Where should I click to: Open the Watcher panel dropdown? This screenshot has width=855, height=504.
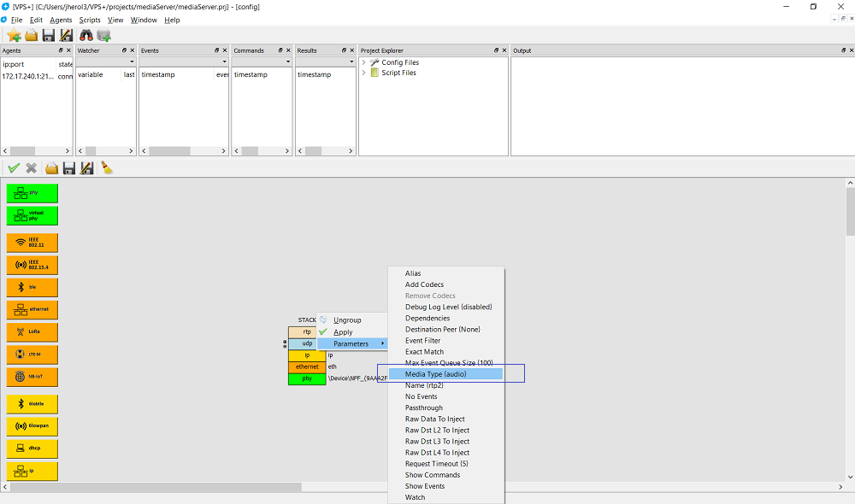[132, 62]
